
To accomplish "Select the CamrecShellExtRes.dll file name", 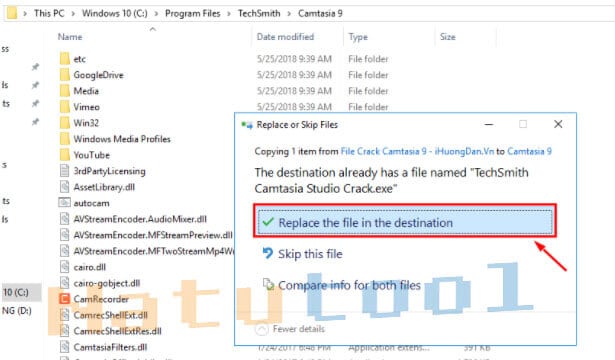I will (x=117, y=331).
